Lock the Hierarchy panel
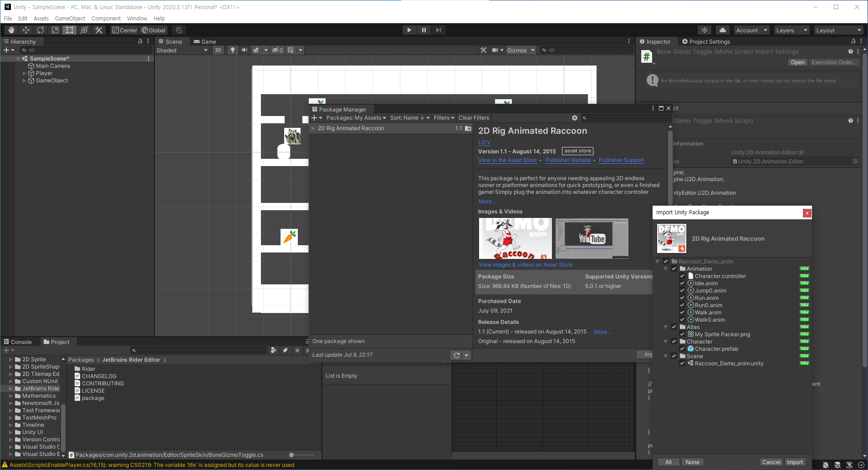Image resolution: width=868 pixels, height=470 pixels. tap(140, 41)
